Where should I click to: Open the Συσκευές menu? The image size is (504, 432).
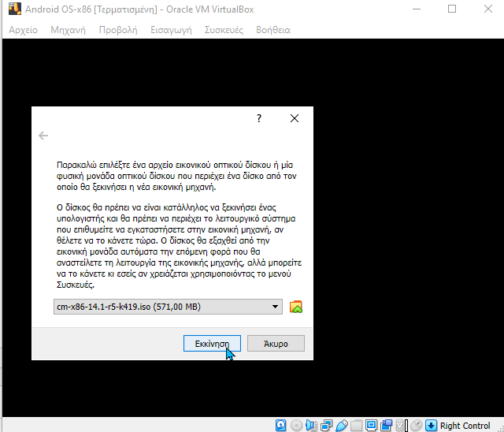click(224, 30)
